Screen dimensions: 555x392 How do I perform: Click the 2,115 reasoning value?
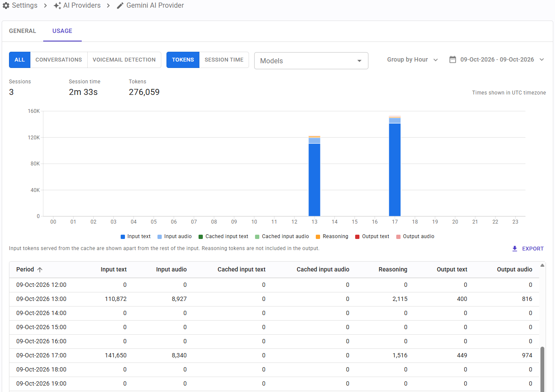point(399,299)
